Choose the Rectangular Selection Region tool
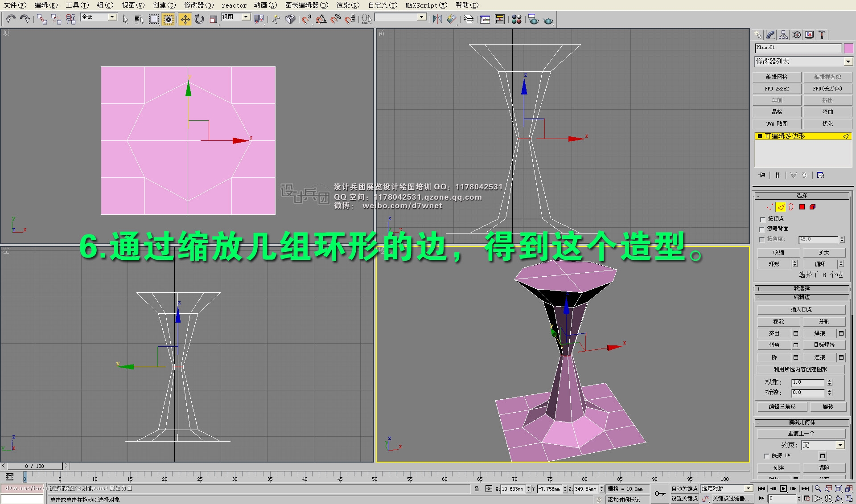Viewport: 856px width, 504px height. (154, 19)
